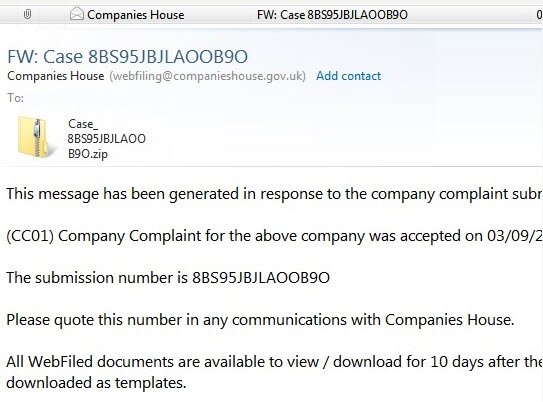The height and width of the screenshot is (402, 543).
Task: Click the Add contact link
Action: coord(348,76)
